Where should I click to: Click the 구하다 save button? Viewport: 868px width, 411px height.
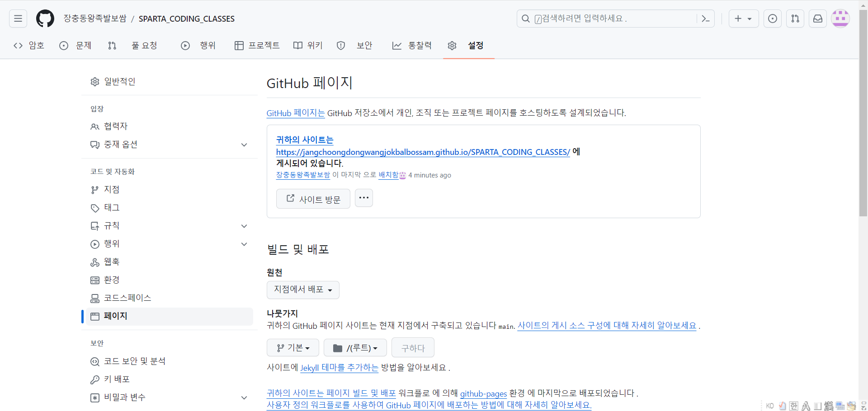tap(413, 348)
